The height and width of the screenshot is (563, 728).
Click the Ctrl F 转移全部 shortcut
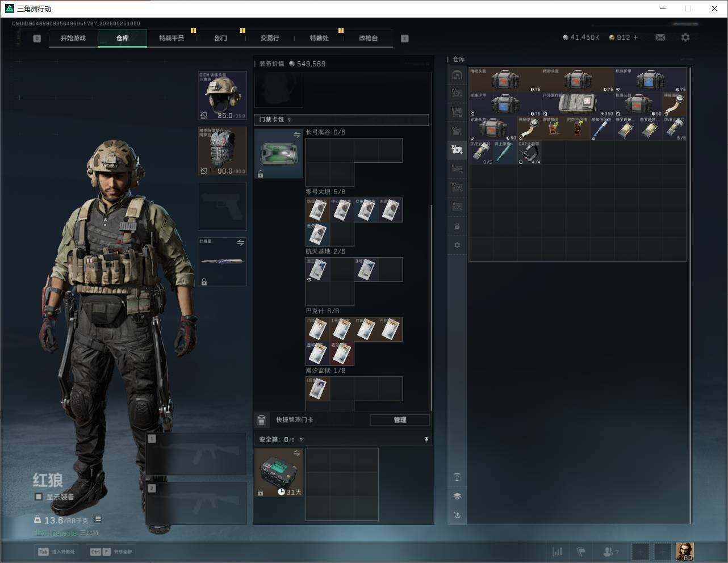coord(111,552)
